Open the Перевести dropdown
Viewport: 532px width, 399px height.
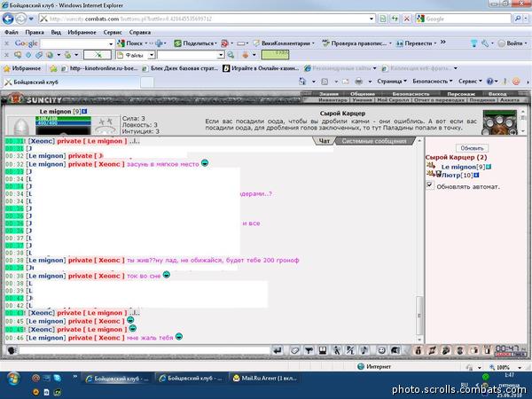pos(435,43)
